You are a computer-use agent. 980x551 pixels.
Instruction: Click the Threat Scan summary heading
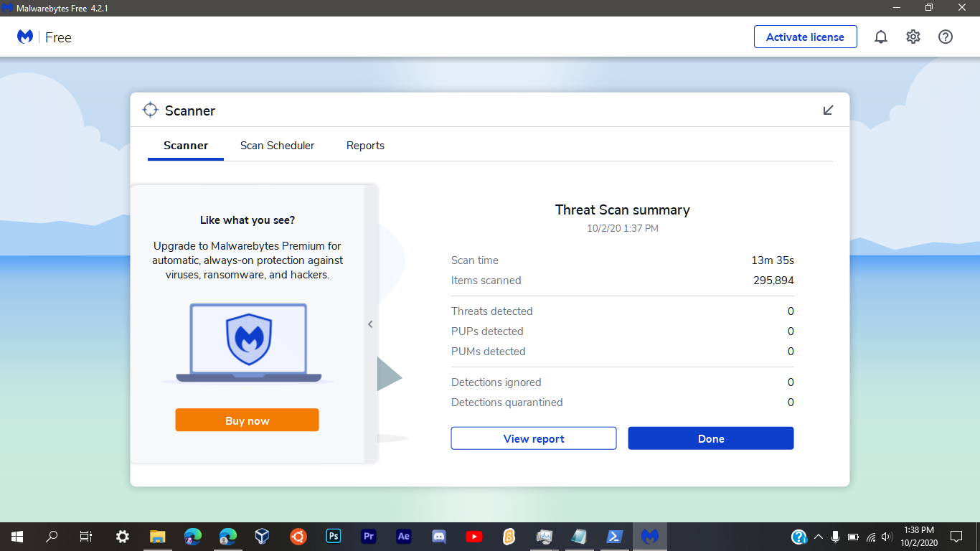pos(623,210)
